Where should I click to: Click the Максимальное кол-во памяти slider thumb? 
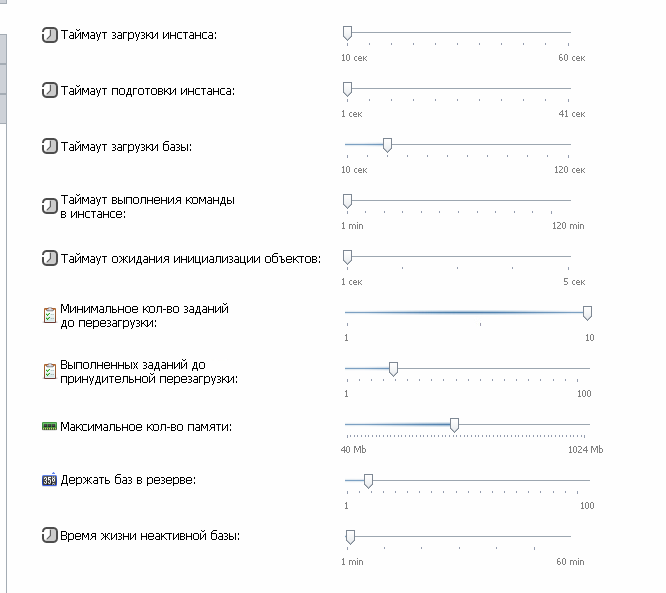454,425
